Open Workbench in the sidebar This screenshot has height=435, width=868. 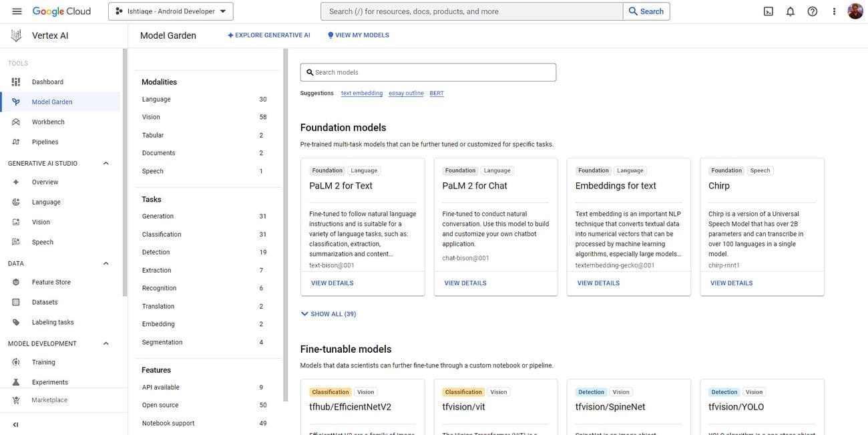48,120
